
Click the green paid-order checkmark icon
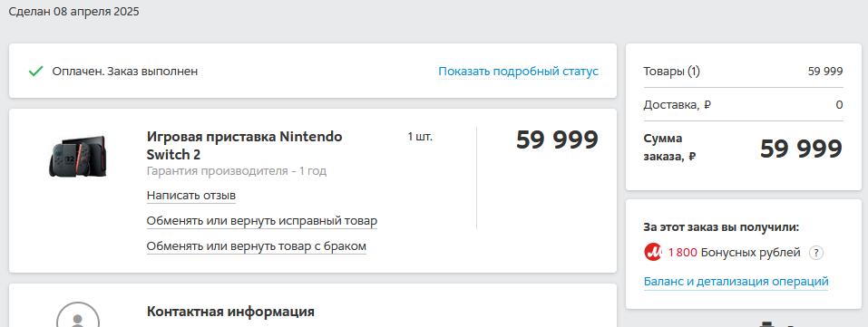click(36, 72)
